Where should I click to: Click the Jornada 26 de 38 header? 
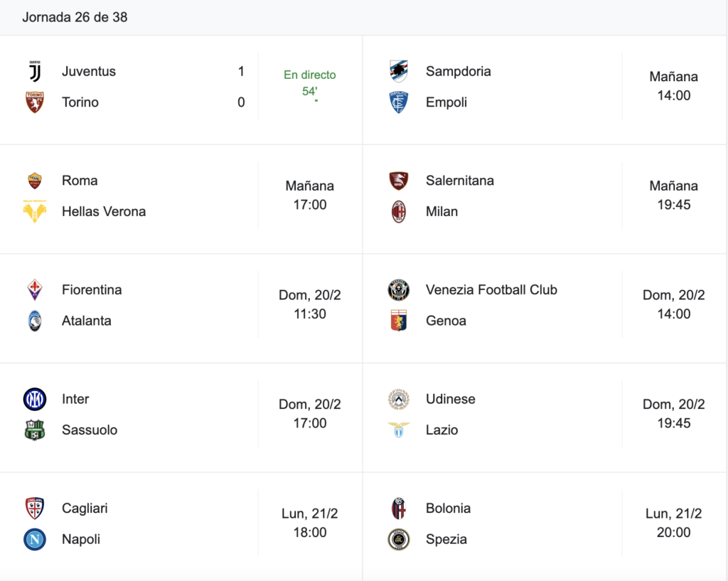[x=75, y=17]
